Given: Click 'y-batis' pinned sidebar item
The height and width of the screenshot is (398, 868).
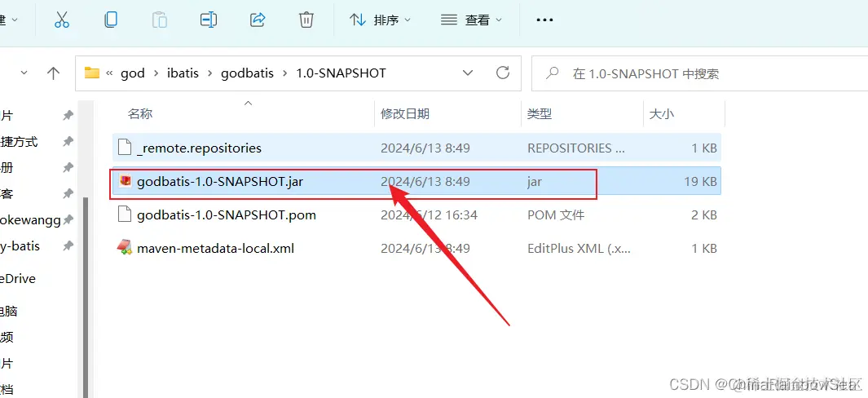Looking at the screenshot, I should pyautogui.click(x=20, y=245).
